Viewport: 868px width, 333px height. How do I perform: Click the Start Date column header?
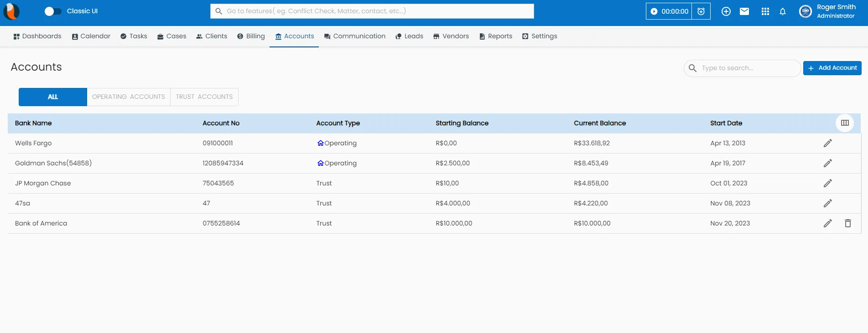(x=726, y=123)
